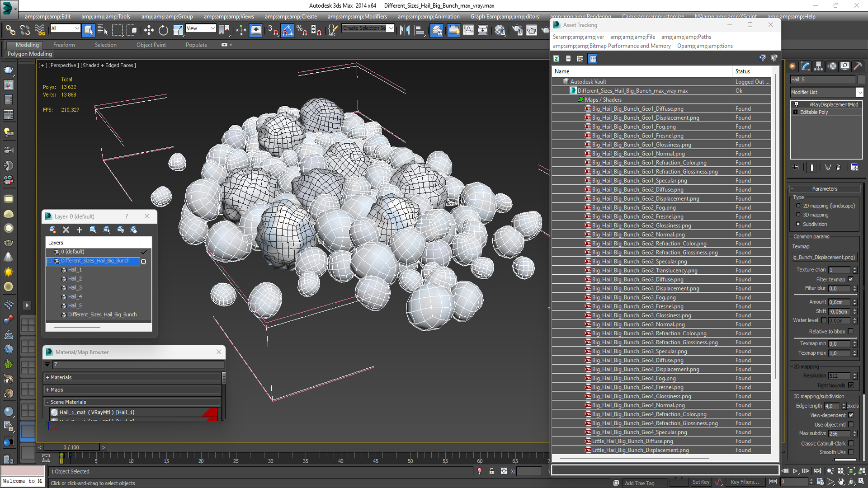
Task: Expand the Editable Poly modifier
Action: coord(795,112)
